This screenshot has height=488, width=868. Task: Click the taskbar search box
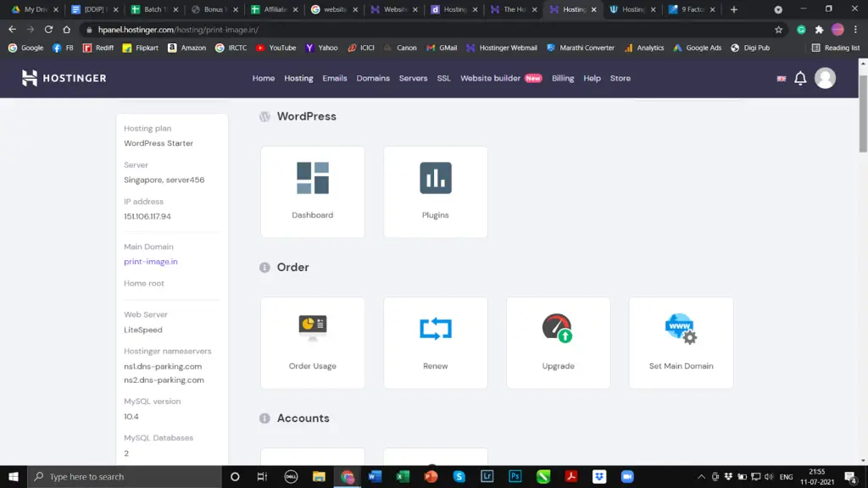tap(125, 476)
